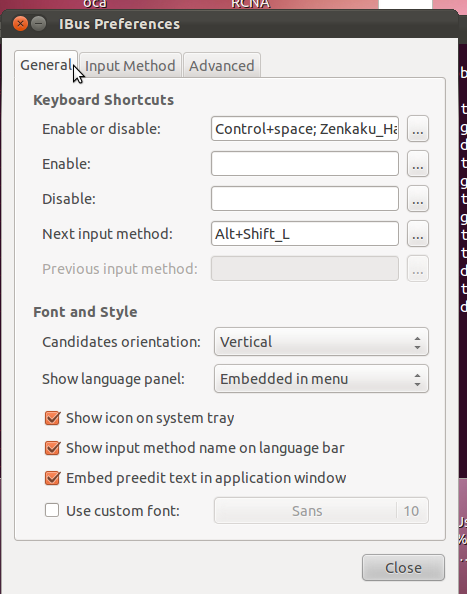Open the Advanced tab
The height and width of the screenshot is (594, 467).
pyautogui.click(x=222, y=66)
